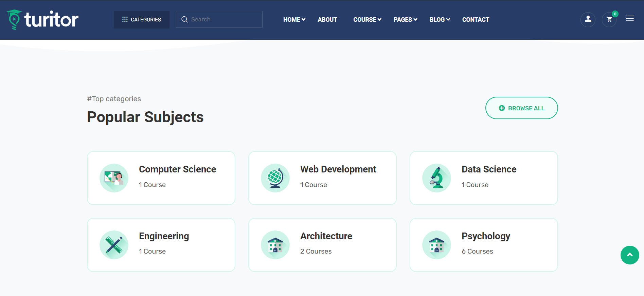Click the Psychology building icon
This screenshot has height=296, width=644.
436,245
